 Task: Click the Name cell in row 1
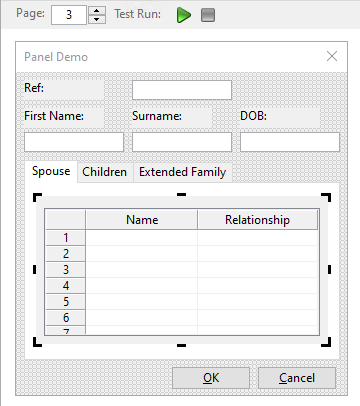[142, 238]
